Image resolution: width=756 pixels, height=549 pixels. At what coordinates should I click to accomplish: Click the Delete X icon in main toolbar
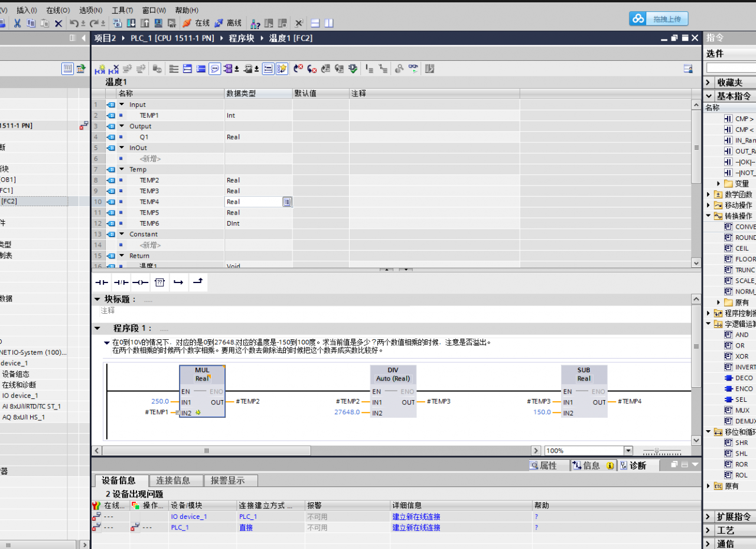pos(58,23)
